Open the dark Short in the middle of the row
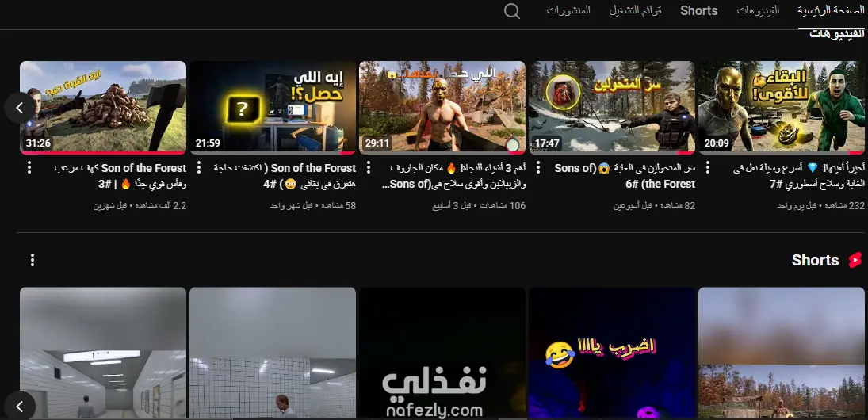The width and height of the screenshot is (868, 420). pos(442,353)
